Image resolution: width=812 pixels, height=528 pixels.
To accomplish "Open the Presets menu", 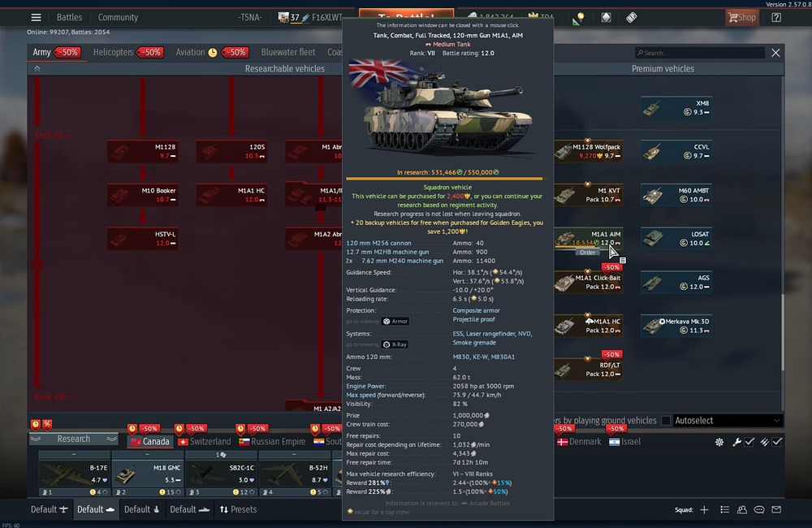I will tap(238, 509).
